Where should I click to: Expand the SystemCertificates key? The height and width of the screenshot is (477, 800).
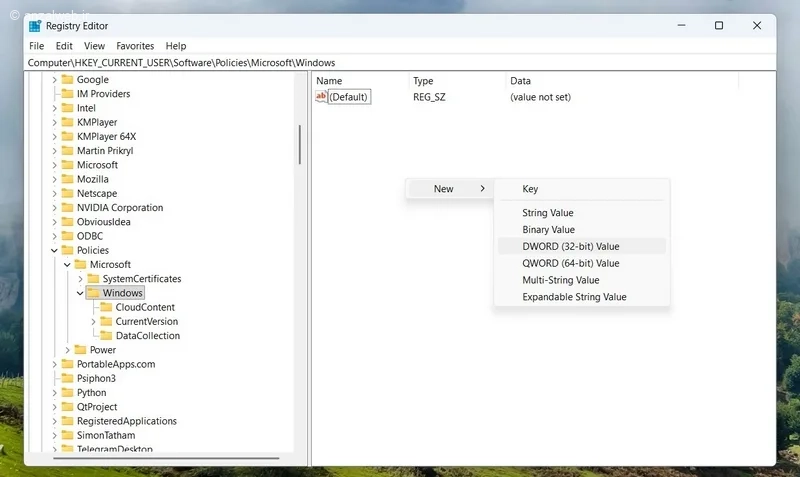[x=80, y=279]
